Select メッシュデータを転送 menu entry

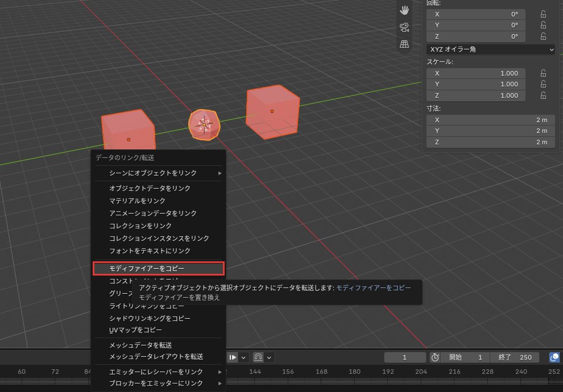click(x=158, y=345)
